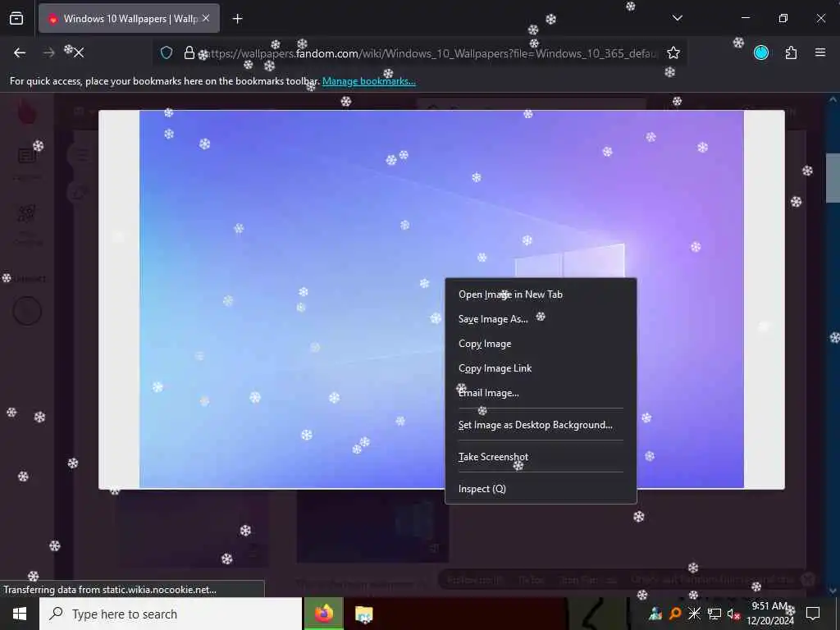Close the Windows 10 Wallpapers tab
This screenshot has height=630, width=840.
click(x=206, y=19)
